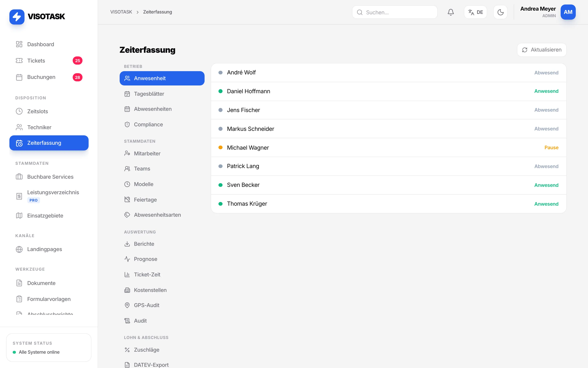Click the Prognose activity icon
This screenshot has height=368, width=588.
point(127,259)
